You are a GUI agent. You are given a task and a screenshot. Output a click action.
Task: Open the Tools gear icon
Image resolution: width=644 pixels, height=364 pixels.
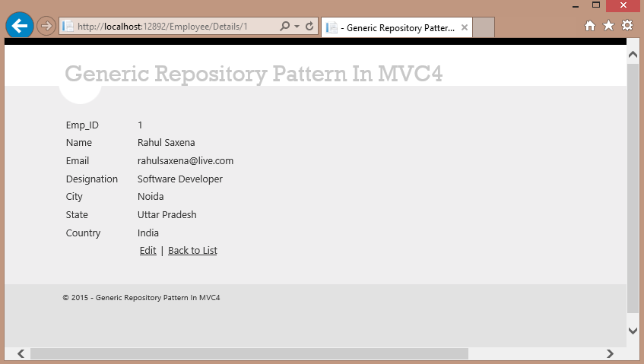tap(627, 26)
